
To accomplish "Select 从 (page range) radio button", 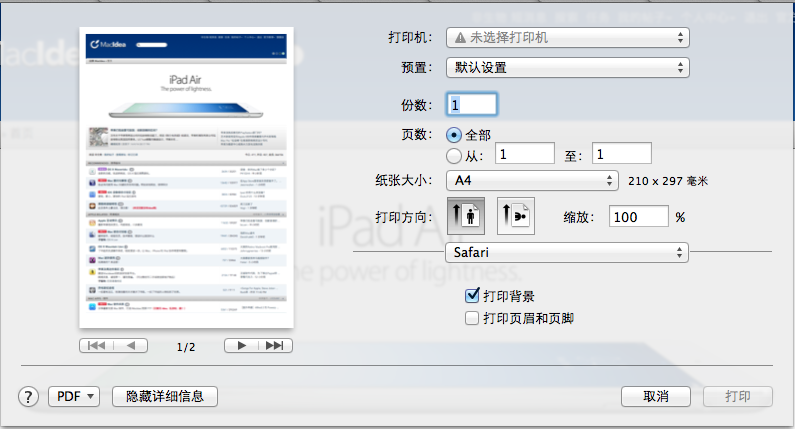I will pyautogui.click(x=454, y=156).
